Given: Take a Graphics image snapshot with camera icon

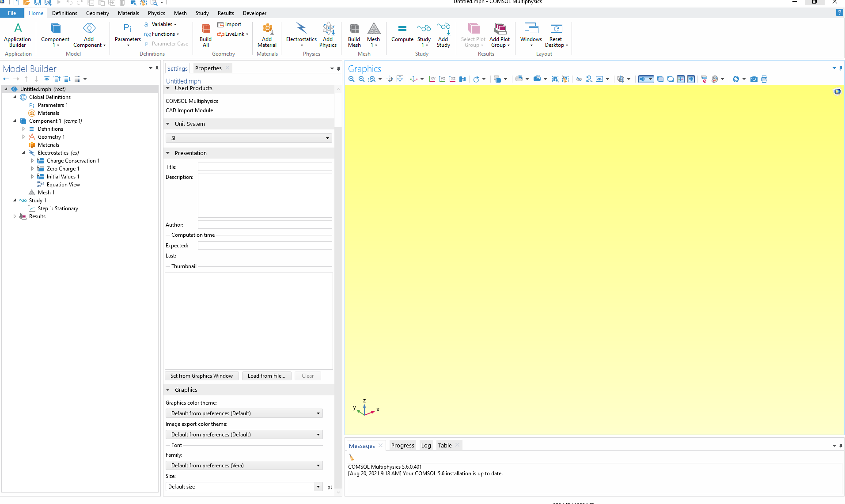Looking at the screenshot, I should click(x=754, y=79).
